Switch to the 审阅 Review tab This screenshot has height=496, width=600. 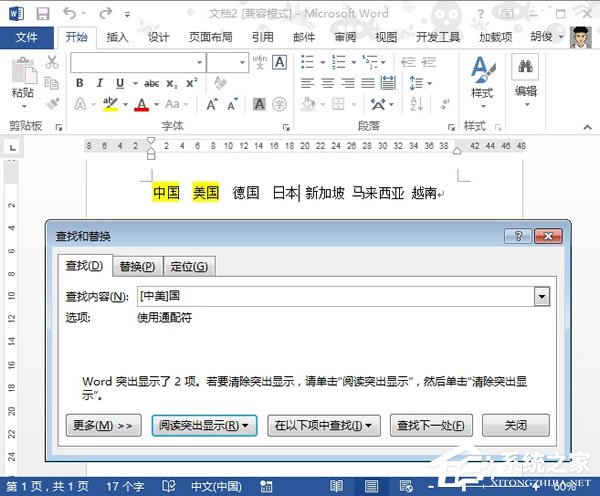[x=345, y=37]
